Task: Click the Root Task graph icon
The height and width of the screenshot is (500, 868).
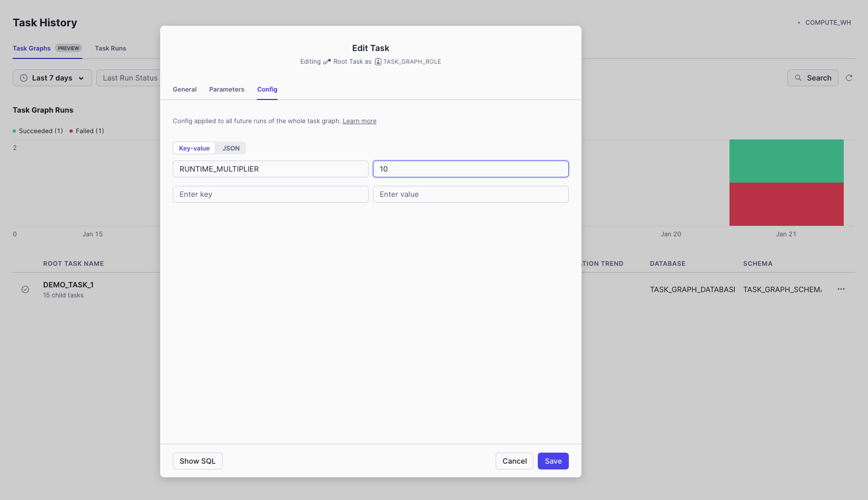Action: click(x=327, y=62)
